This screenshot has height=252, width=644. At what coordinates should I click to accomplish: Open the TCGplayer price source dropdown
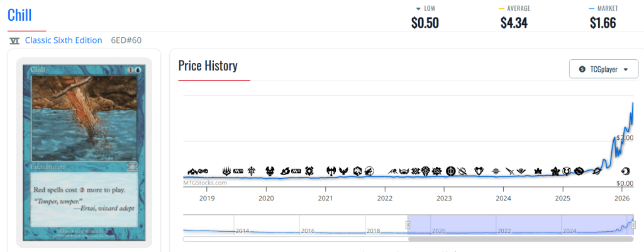tap(603, 69)
